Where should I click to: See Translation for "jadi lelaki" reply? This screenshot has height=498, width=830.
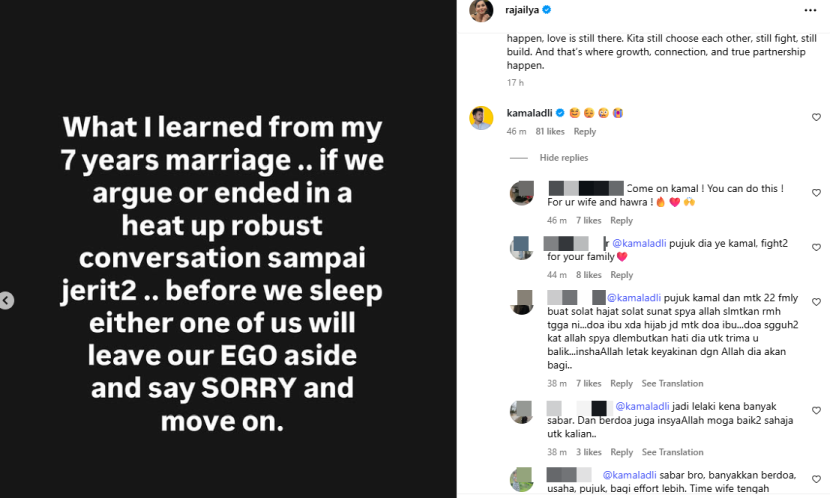click(671, 452)
